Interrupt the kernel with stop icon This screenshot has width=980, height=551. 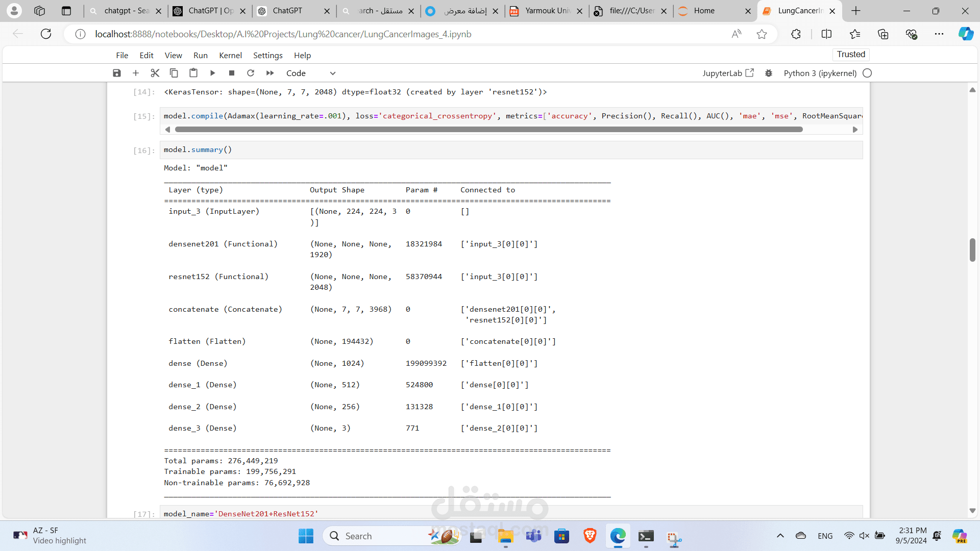point(232,73)
